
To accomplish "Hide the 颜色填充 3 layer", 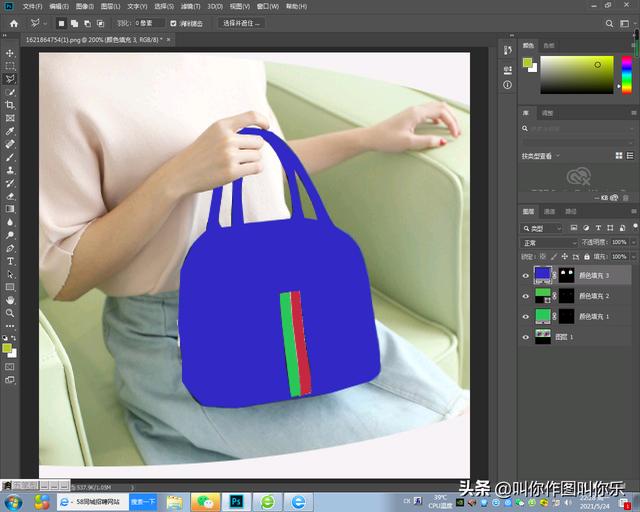I will coord(526,275).
